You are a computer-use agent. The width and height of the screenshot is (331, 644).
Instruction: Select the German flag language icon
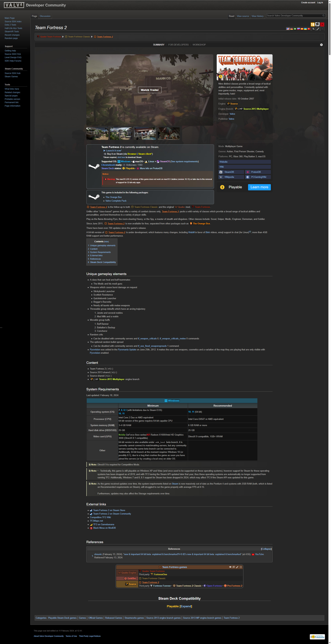292,29
